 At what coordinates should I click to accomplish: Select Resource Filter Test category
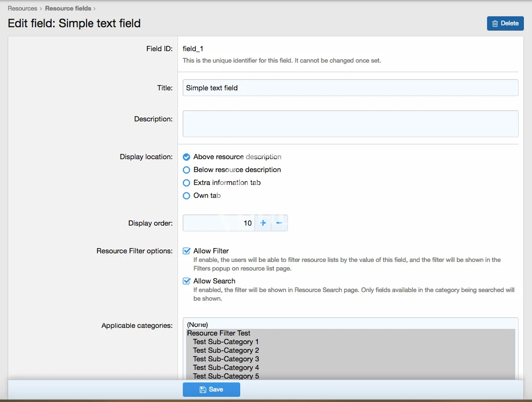tap(219, 333)
